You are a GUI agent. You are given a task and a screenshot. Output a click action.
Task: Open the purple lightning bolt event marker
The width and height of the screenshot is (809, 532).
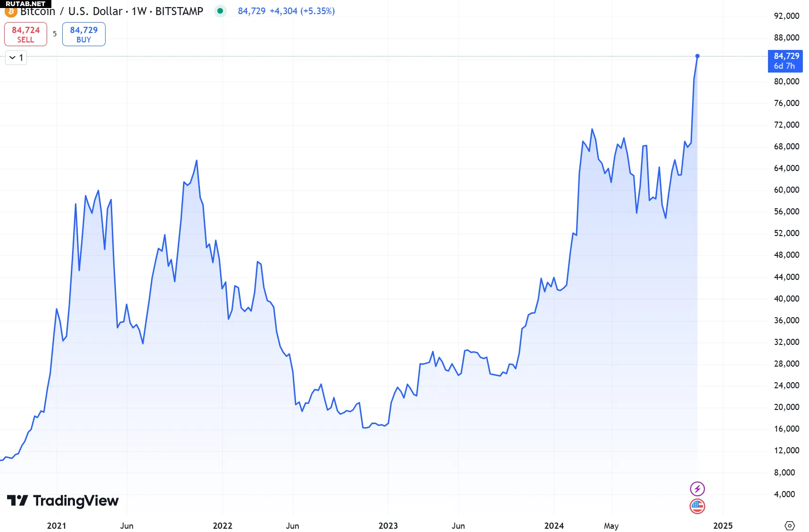click(x=697, y=489)
